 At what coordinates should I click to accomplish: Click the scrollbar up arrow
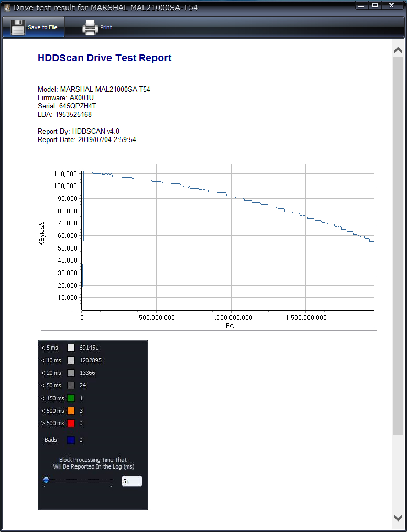[x=398, y=51]
